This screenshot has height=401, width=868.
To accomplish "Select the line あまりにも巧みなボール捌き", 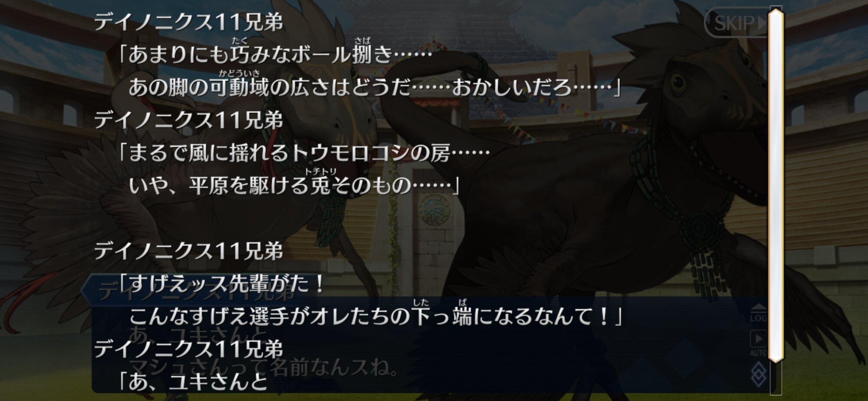I will point(275,55).
